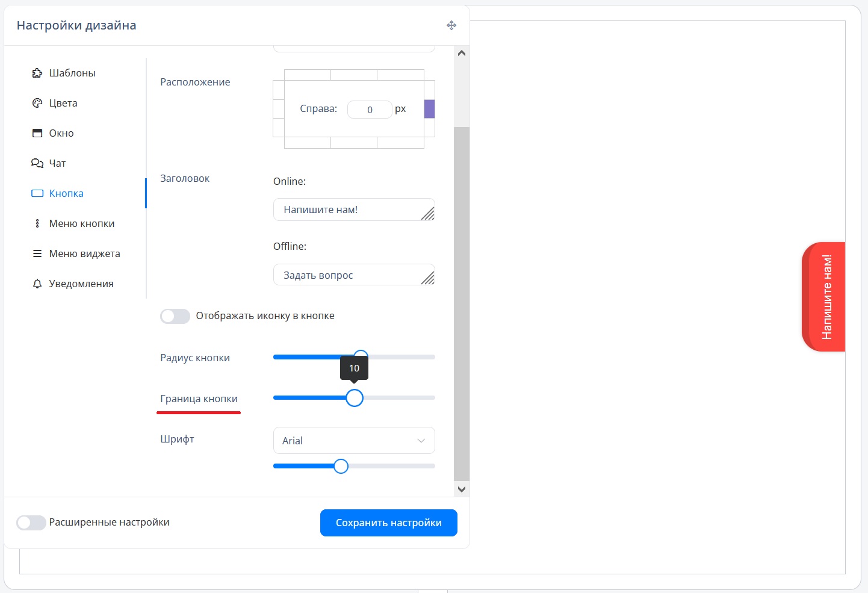Click the chat bubbles icon beside Чат
The image size is (868, 593).
37,163
